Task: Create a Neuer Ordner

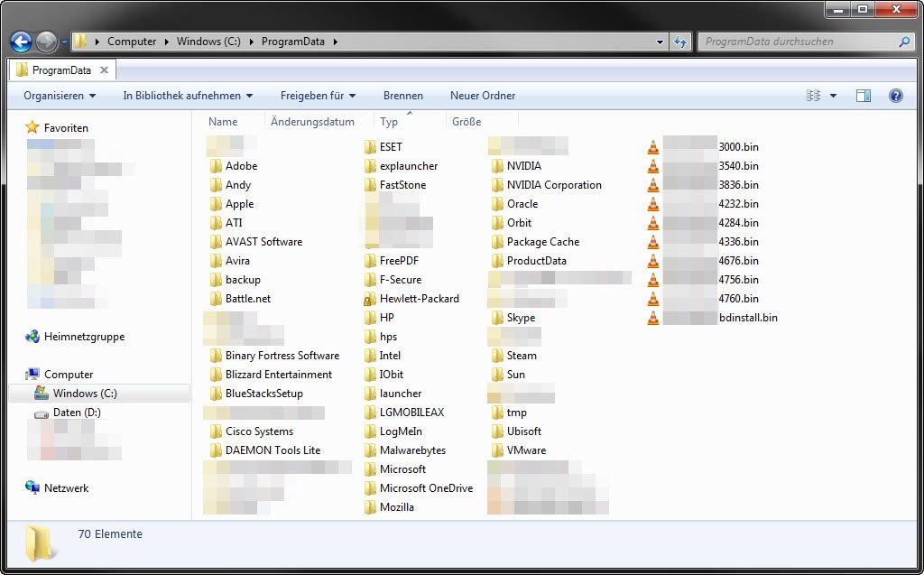Action: pos(483,96)
